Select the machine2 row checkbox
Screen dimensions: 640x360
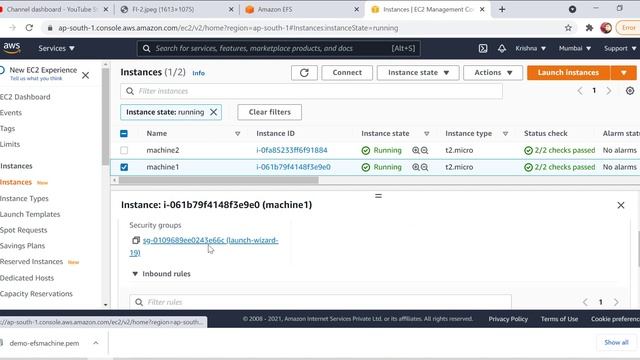[124, 150]
